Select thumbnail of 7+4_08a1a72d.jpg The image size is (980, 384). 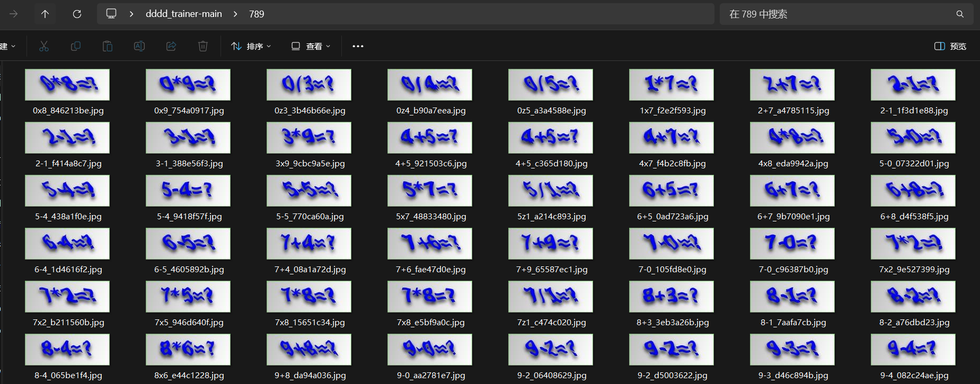(309, 244)
